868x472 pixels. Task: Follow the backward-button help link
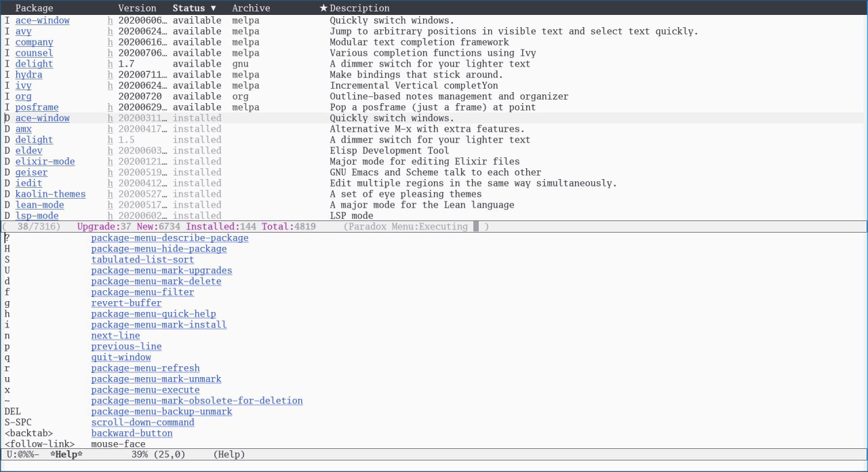pyautogui.click(x=132, y=433)
